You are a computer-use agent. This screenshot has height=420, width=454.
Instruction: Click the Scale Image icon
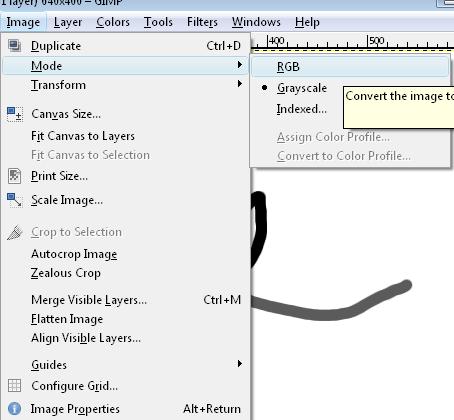15,200
